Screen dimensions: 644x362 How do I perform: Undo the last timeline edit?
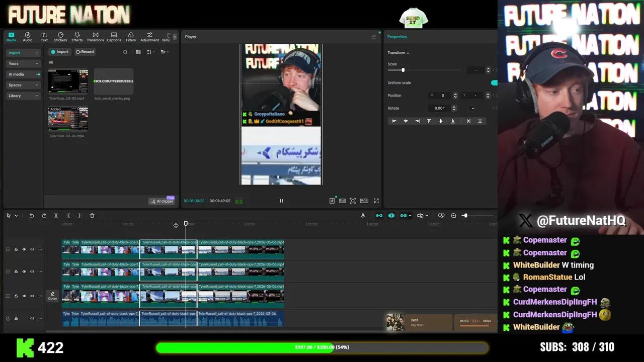[x=32, y=216]
